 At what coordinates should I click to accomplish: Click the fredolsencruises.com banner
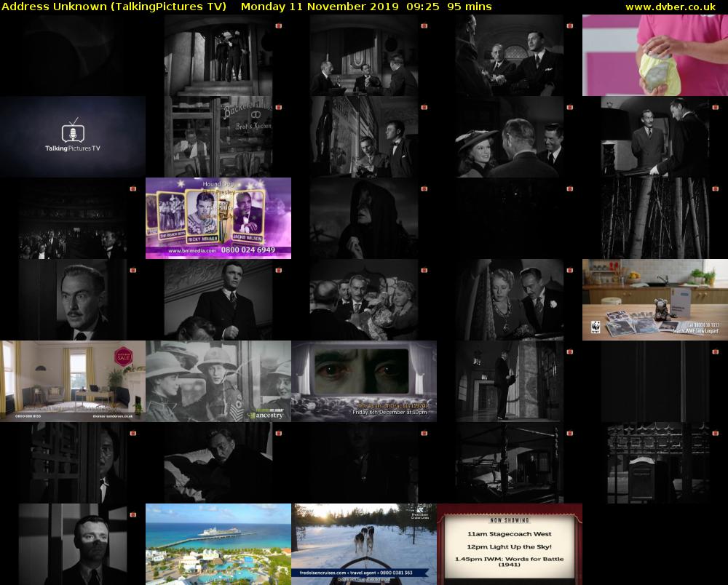[x=360, y=573]
